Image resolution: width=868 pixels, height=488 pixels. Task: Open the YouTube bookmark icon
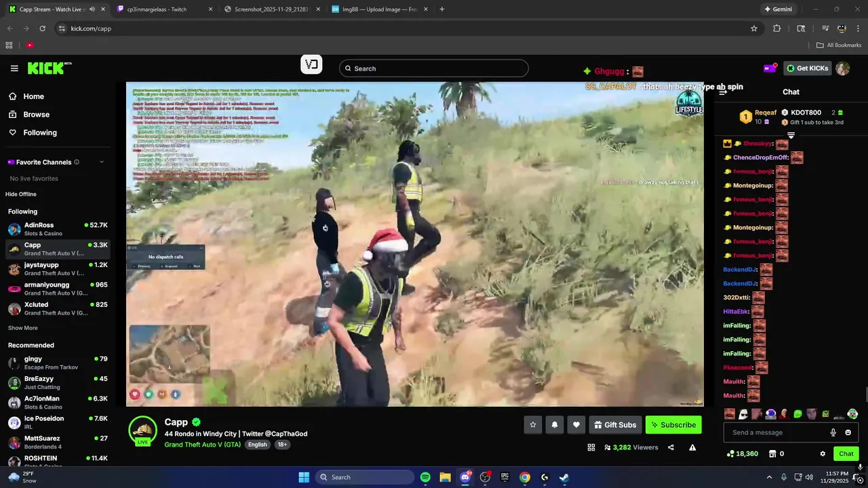click(30, 45)
